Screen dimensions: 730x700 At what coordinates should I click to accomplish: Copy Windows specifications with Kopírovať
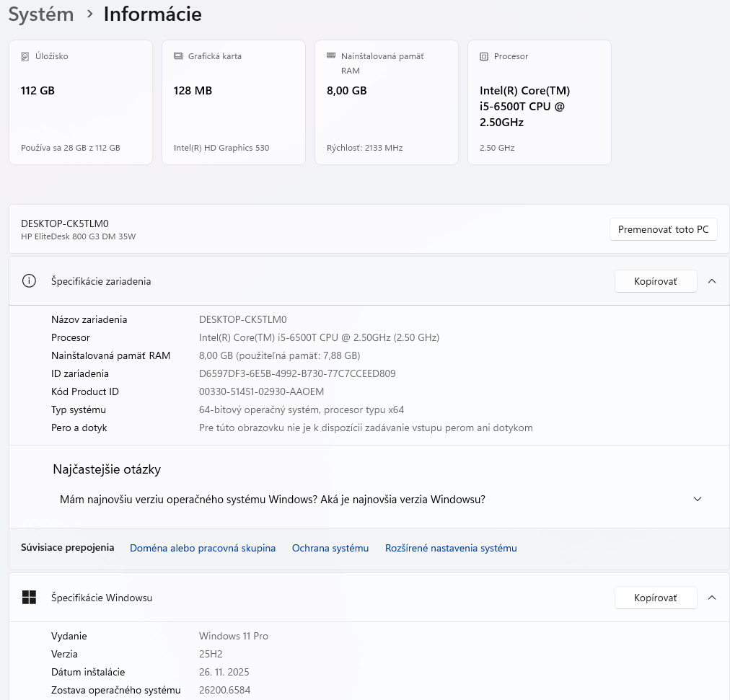656,598
